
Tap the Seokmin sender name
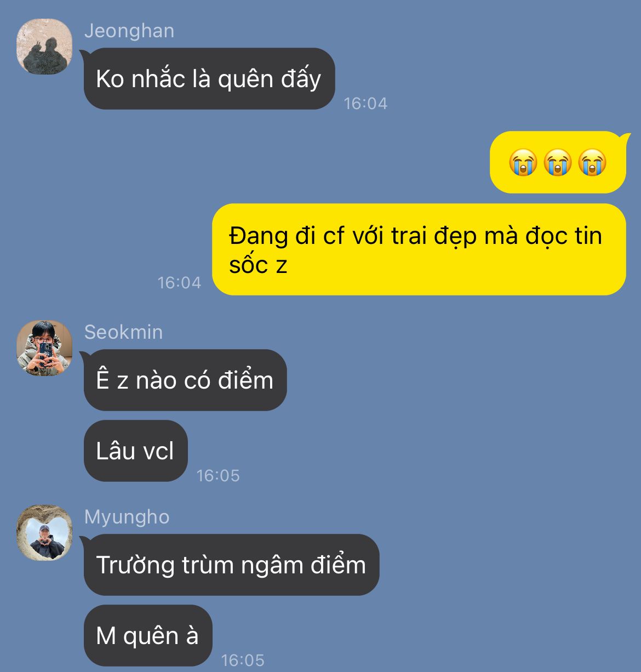pos(123,332)
